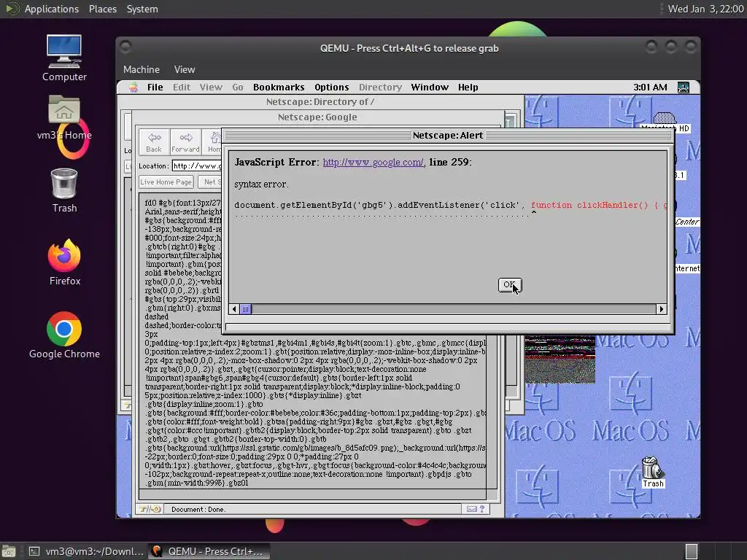Select the Firefox desktop icon
The image size is (747, 560).
(x=64, y=262)
